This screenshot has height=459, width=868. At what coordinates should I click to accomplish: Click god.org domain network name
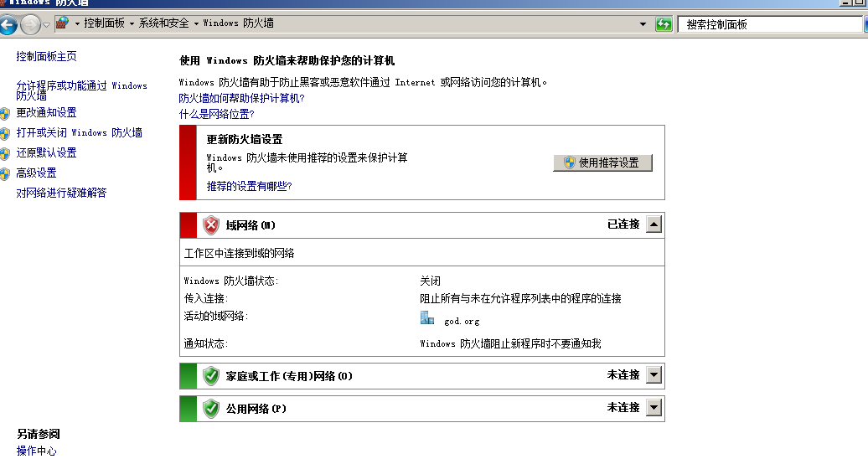click(x=462, y=321)
